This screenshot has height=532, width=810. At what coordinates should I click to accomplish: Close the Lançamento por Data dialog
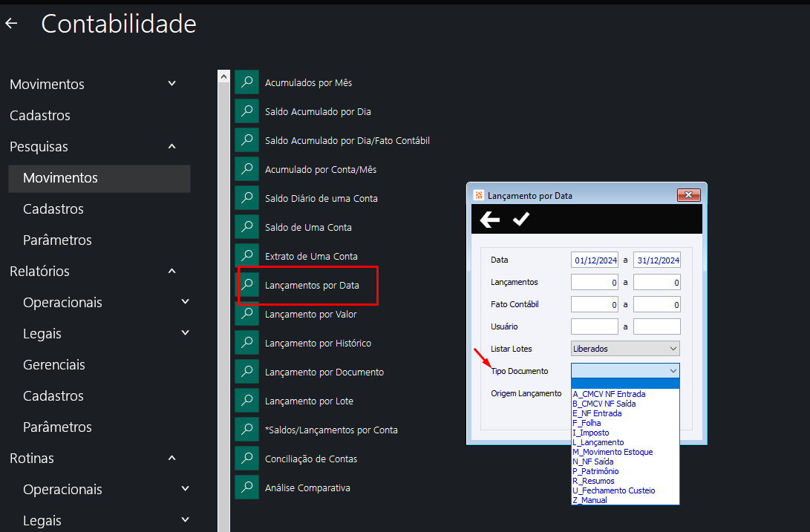[688, 194]
